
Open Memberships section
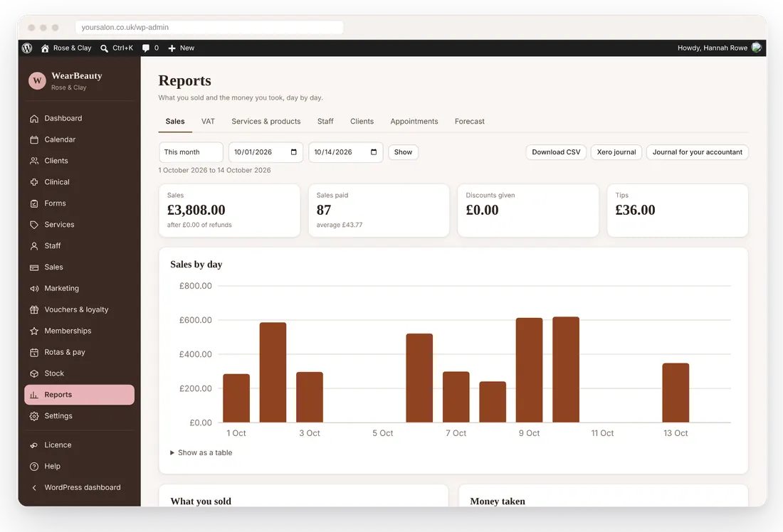pyautogui.click(x=79, y=331)
